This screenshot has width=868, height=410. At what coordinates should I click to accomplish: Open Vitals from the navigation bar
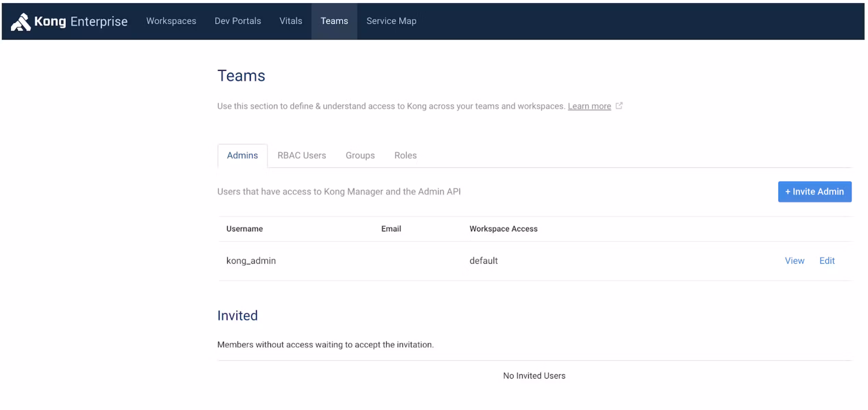point(291,21)
